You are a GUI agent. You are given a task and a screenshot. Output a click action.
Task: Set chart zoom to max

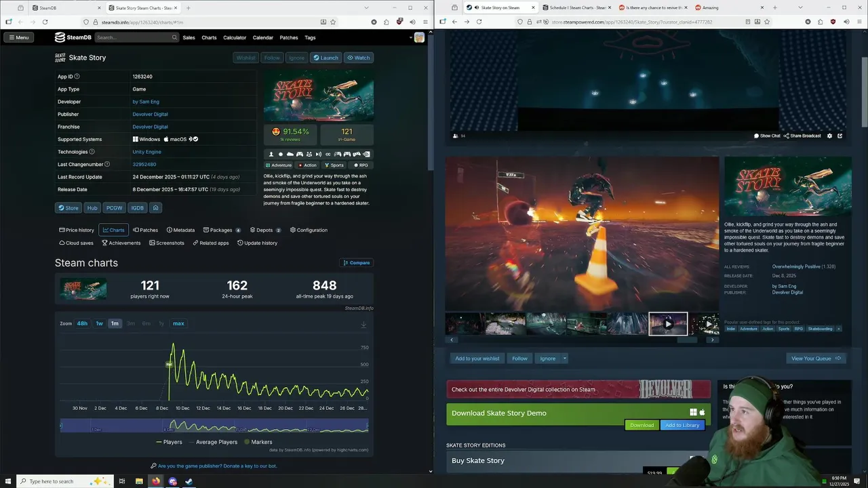178,323
